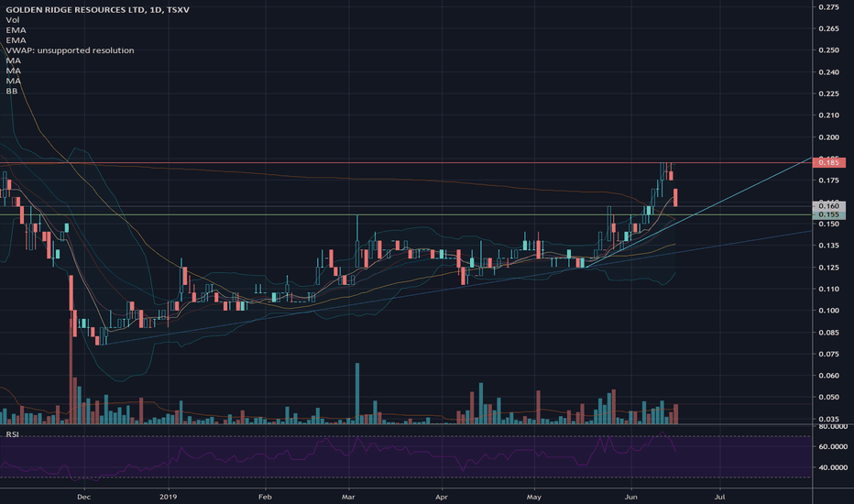Image resolution: width=854 pixels, height=504 pixels.
Task: Click the BB indicator label
Action: click(x=11, y=91)
